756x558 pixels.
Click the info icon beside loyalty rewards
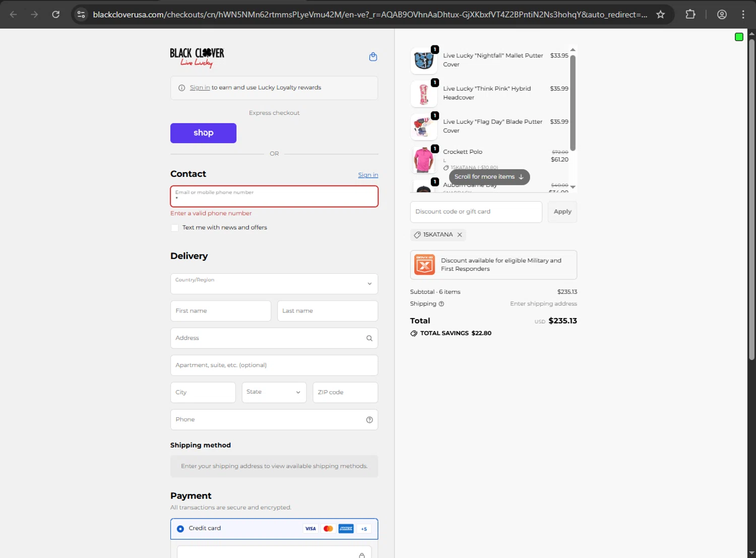(181, 88)
